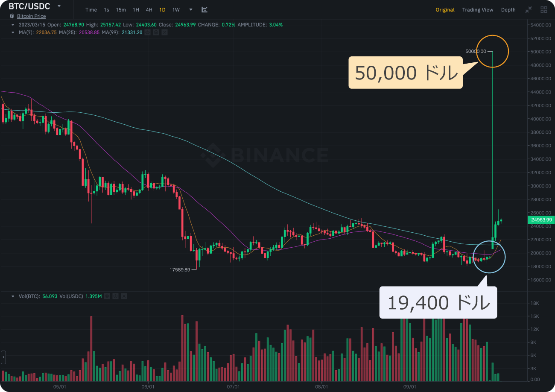Click the High value 25157.42
555x392 pixels.
click(110, 25)
